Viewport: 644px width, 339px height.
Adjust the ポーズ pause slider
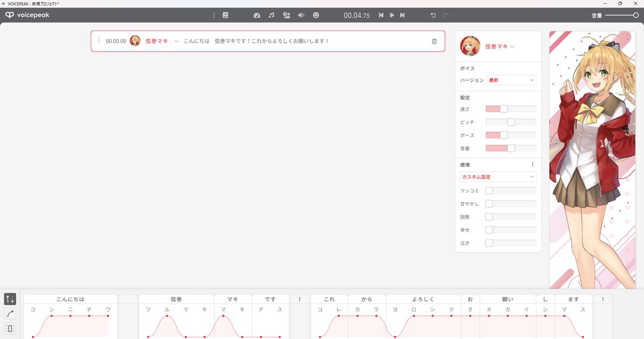[510, 135]
